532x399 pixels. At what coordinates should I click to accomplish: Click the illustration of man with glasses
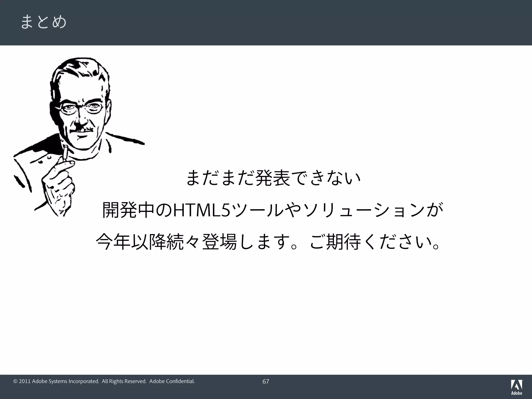(x=79, y=137)
